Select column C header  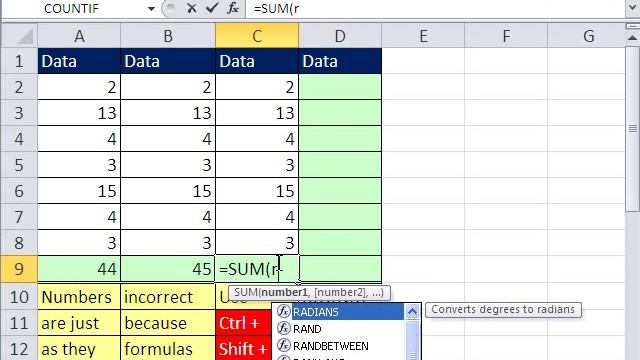click(257, 36)
